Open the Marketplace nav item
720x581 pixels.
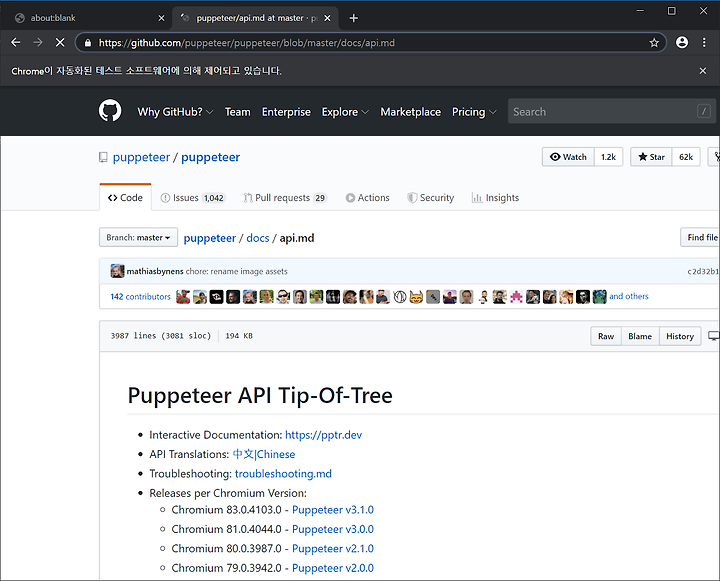411,112
